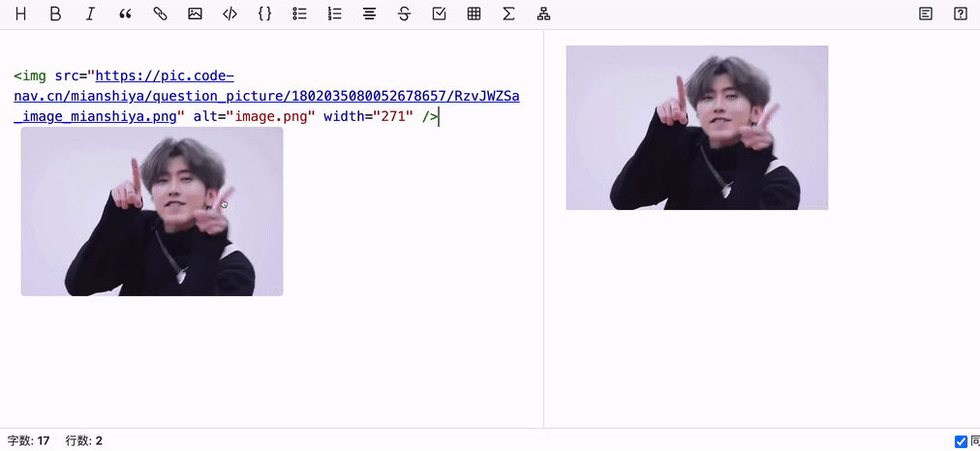This screenshot has height=451, width=980.
Task: Toggle the preview-only panel icon
Action: 926,14
